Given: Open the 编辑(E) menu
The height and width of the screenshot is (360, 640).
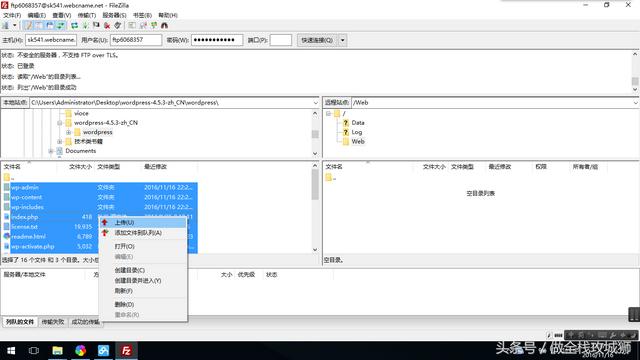Looking at the screenshot, I should point(36,15).
